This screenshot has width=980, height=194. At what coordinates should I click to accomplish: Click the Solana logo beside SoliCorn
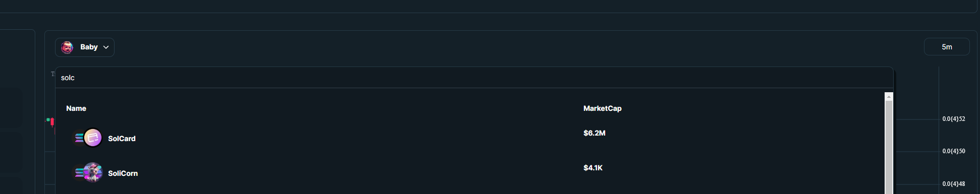(x=79, y=172)
